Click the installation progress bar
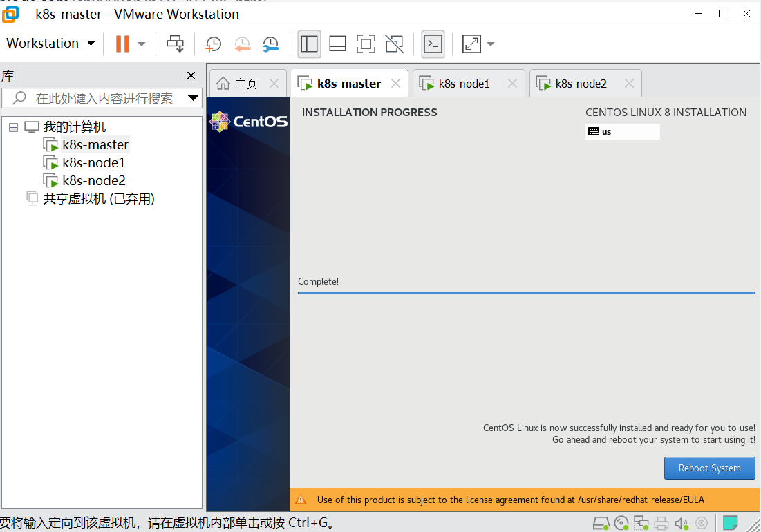The height and width of the screenshot is (532, 761). point(527,293)
